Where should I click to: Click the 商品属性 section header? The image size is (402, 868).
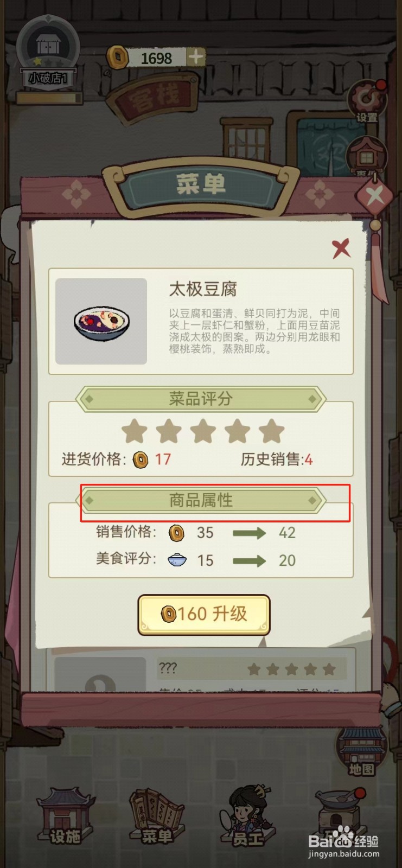(x=201, y=500)
